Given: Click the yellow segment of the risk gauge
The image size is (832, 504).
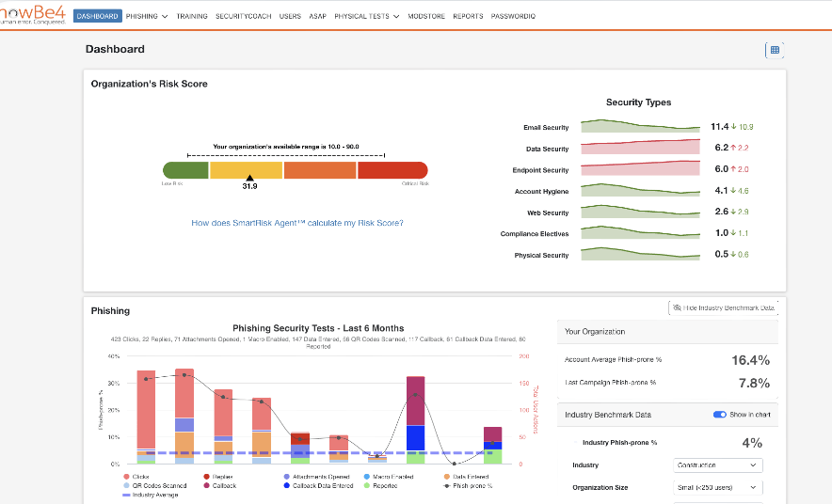Looking at the screenshot, I should pos(247,170).
